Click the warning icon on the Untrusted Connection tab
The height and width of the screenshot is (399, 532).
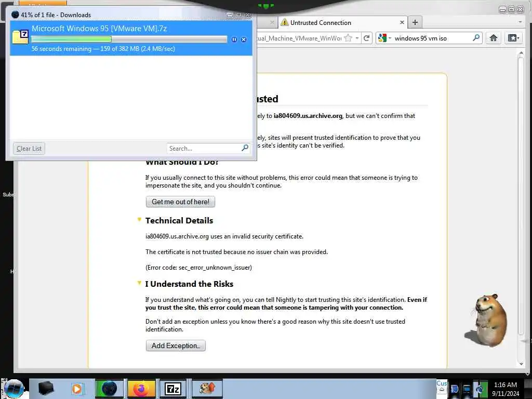point(284,22)
